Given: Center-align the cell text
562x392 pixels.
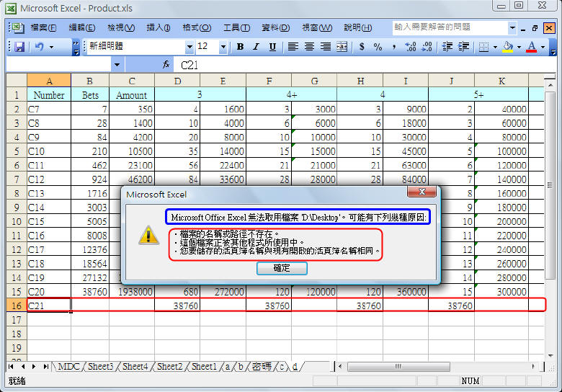Looking at the screenshot, I should (x=310, y=47).
